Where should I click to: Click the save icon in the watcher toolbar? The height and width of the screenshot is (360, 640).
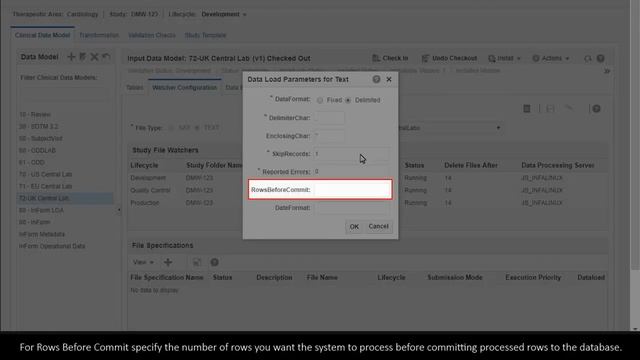(x=550, y=109)
